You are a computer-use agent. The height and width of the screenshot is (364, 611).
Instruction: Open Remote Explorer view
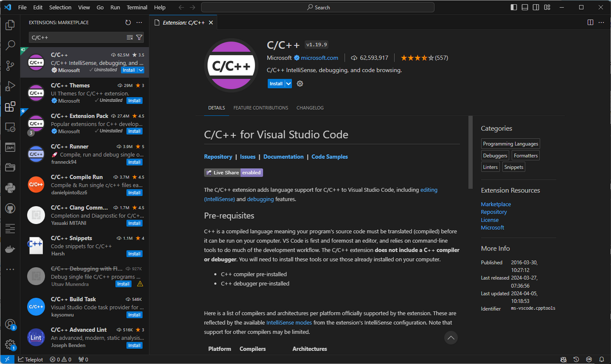(x=10, y=127)
